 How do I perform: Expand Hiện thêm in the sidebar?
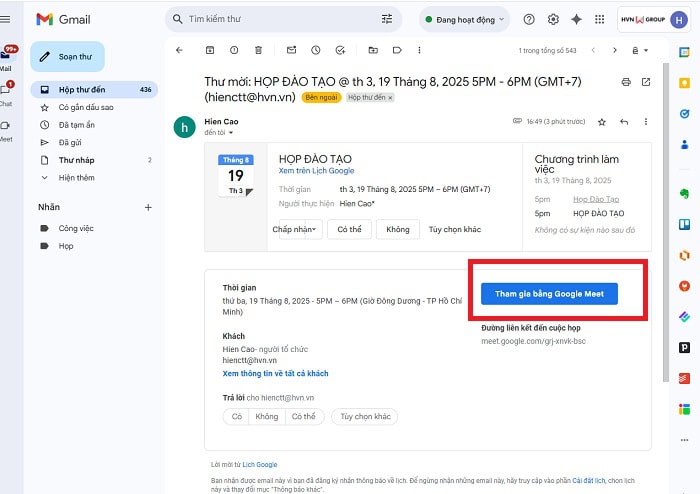pos(76,177)
